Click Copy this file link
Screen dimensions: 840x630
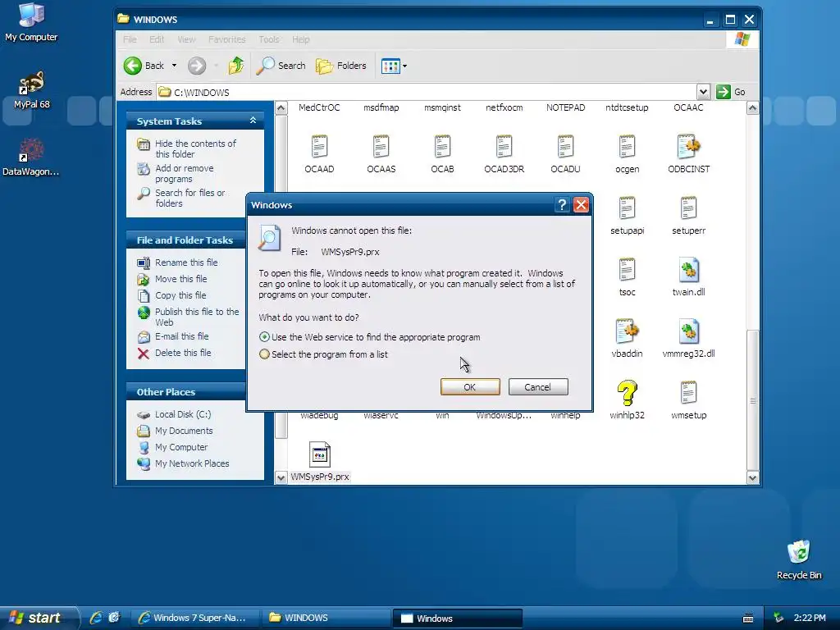(180, 295)
